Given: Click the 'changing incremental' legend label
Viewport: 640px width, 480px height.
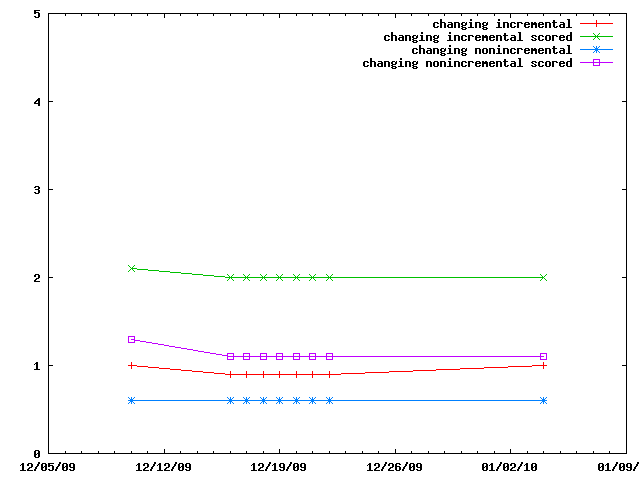Looking at the screenshot, I should point(502,24).
